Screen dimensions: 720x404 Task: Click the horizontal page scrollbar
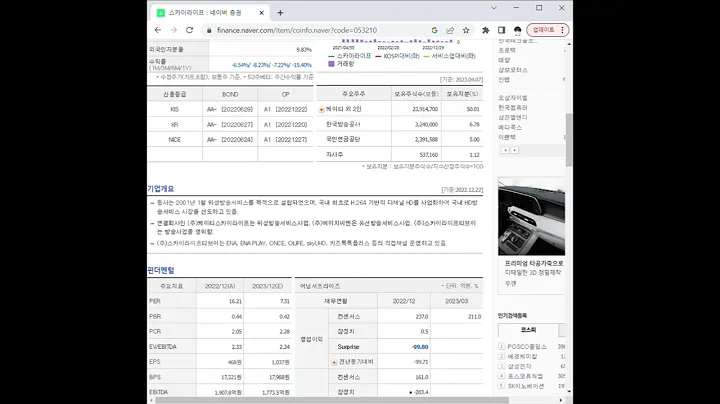[x=332, y=400]
